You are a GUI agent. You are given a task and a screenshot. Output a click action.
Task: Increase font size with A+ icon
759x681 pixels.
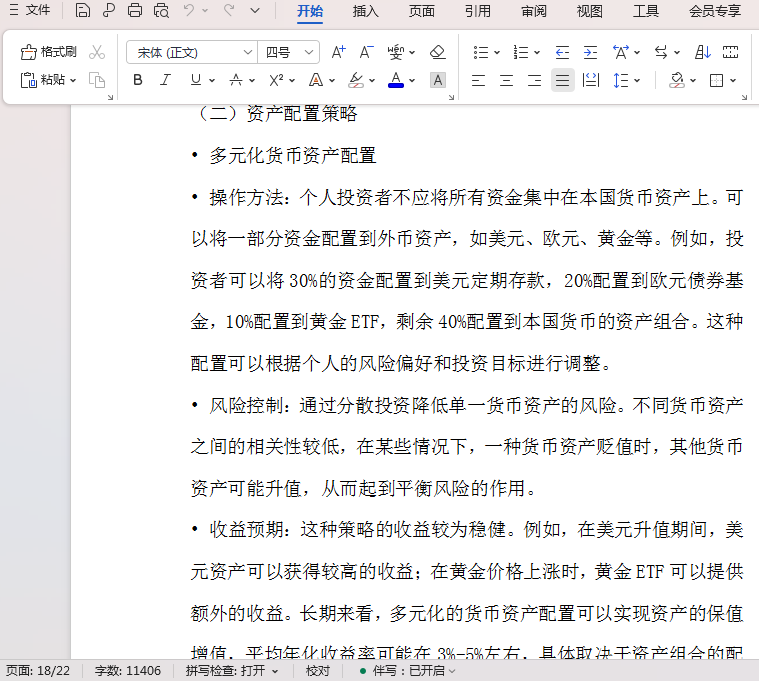(x=338, y=52)
